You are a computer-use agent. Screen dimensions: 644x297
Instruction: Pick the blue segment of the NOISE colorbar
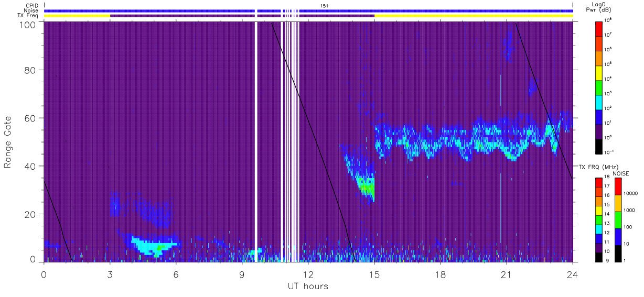tap(617, 236)
